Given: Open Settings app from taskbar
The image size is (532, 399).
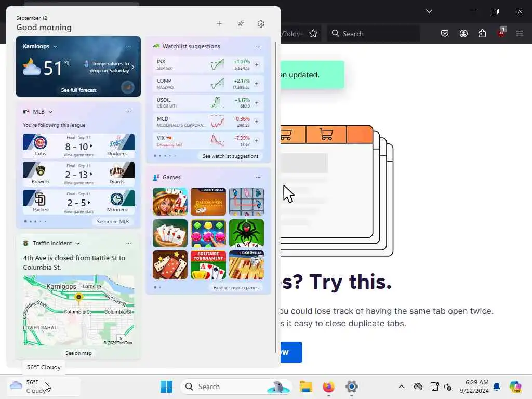Looking at the screenshot, I should [x=352, y=387].
